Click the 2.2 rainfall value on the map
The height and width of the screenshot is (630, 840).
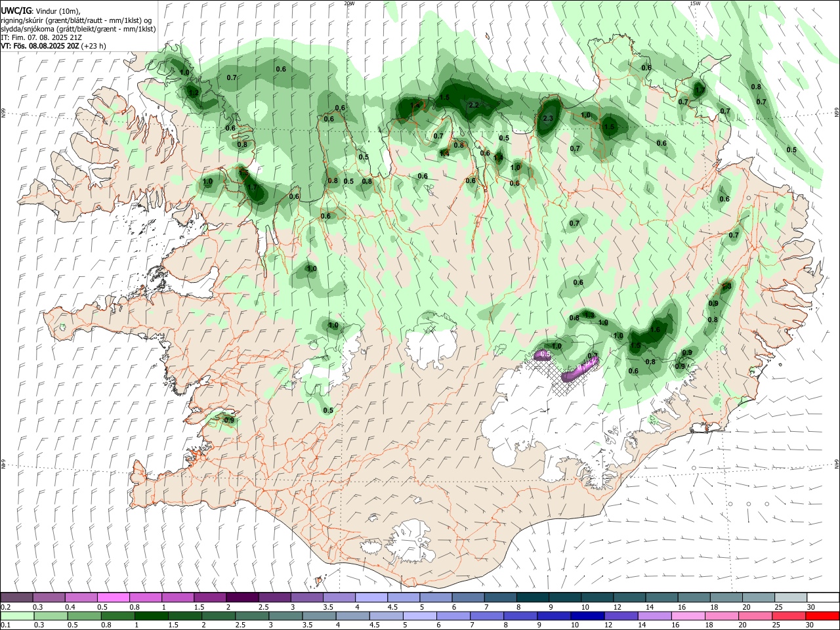coord(474,105)
